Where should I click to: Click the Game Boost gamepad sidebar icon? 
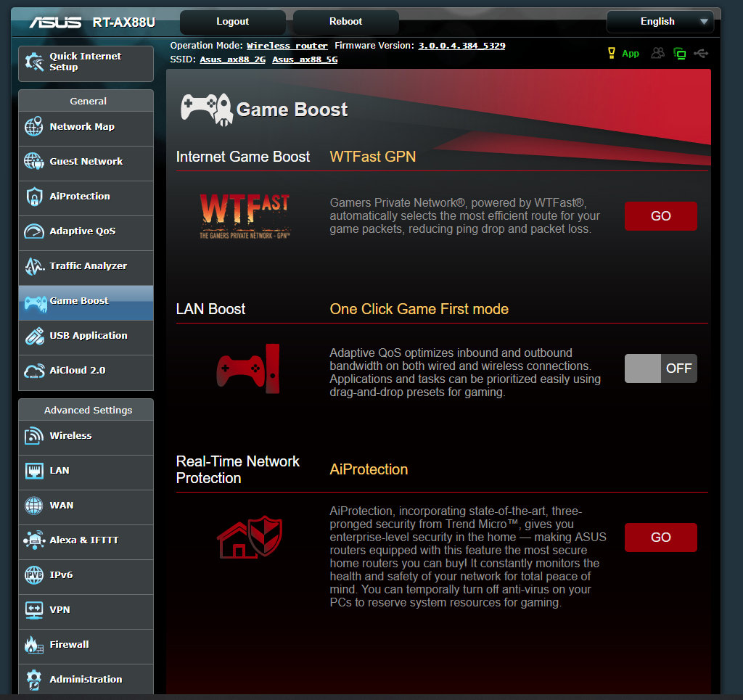coord(36,303)
